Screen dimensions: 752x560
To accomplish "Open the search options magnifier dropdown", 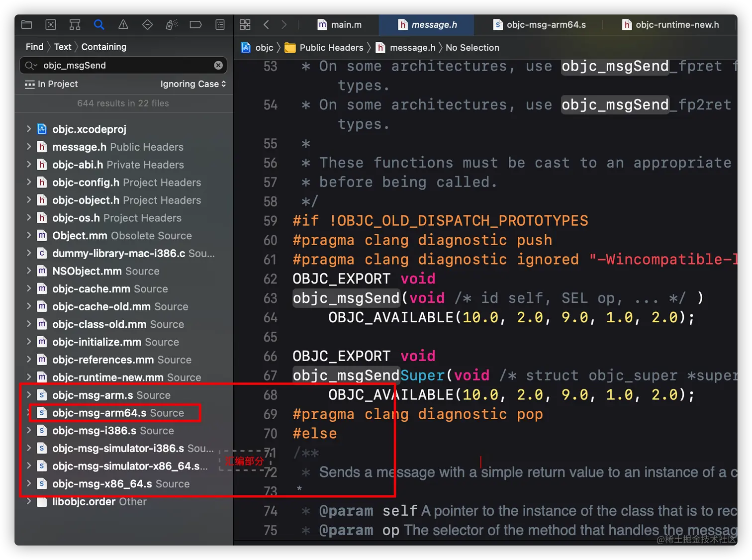I will click(x=31, y=65).
